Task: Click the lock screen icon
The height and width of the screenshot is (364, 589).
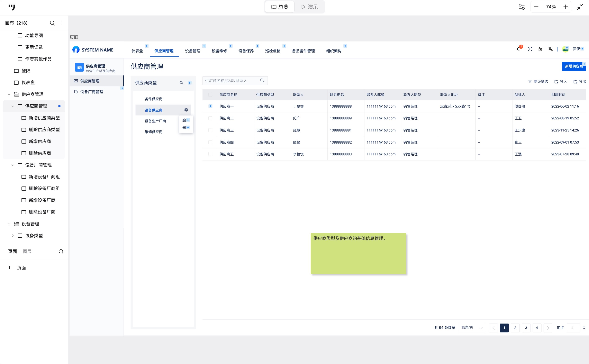Action: tap(540, 49)
